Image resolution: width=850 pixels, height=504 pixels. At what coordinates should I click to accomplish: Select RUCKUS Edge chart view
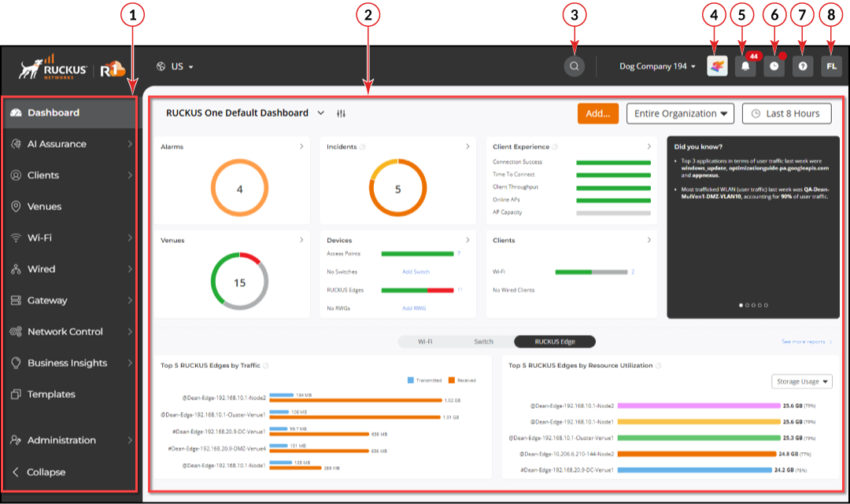click(x=554, y=341)
